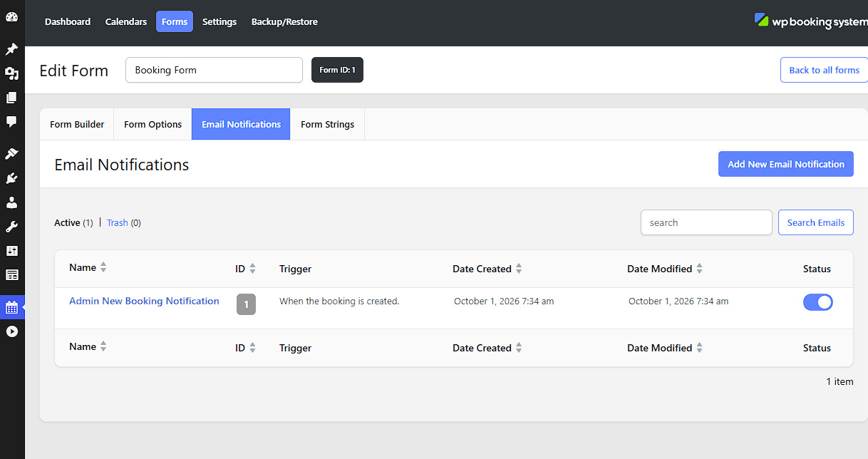868x459 pixels.
Task: Open the Admin New Booking Notification link
Action: [x=144, y=301]
